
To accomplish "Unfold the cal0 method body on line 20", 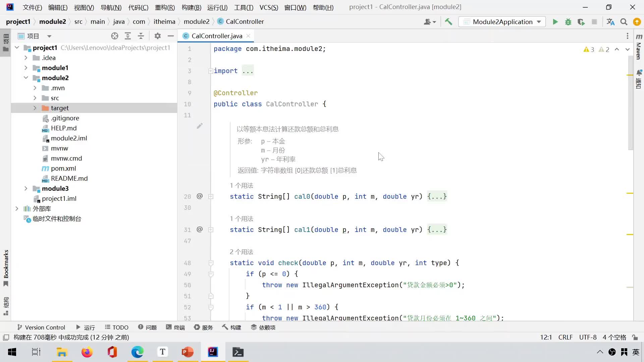I will click(211, 196).
